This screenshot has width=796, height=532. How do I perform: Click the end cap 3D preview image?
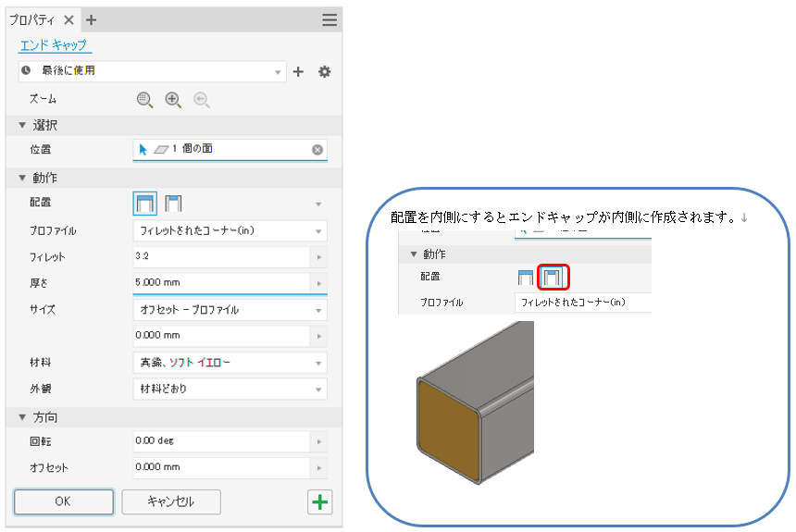click(x=475, y=402)
